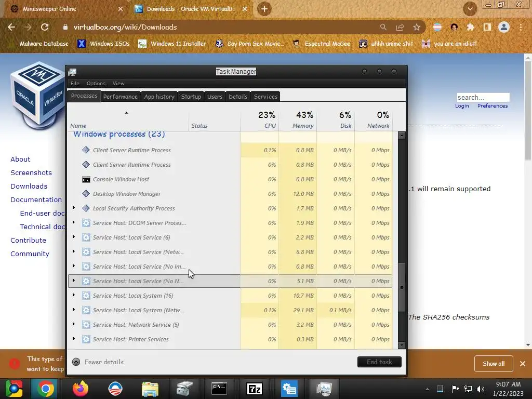Expand Service Host: Printer Services row
This screenshot has height=399, width=532.
tap(74, 339)
